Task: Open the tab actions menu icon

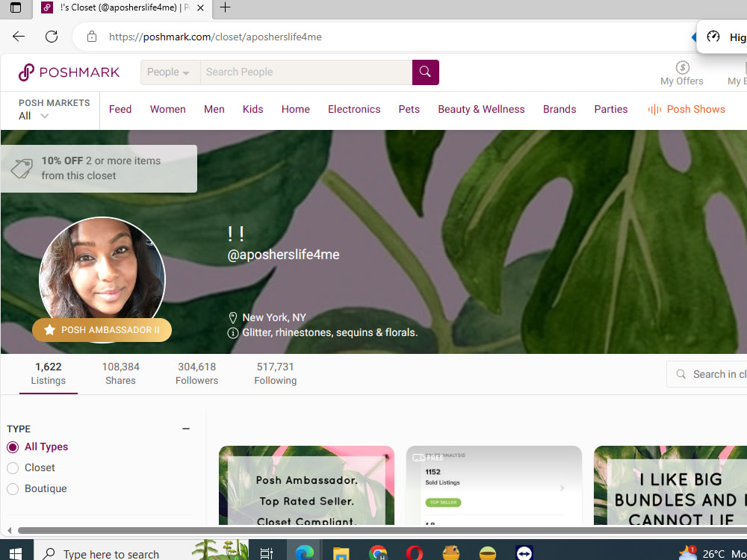Action: point(16,7)
